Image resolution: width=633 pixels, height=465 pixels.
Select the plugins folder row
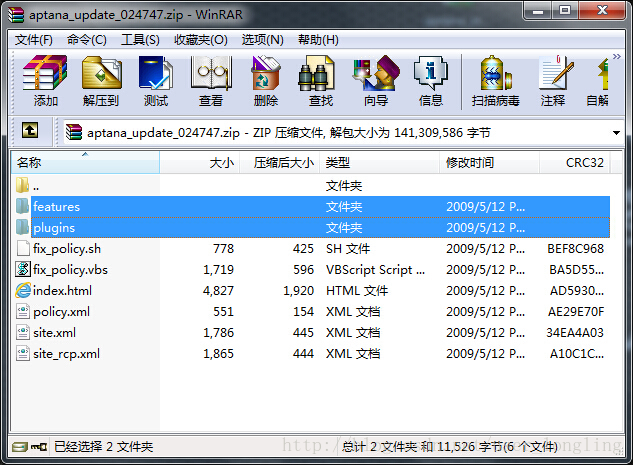pos(311,228)
